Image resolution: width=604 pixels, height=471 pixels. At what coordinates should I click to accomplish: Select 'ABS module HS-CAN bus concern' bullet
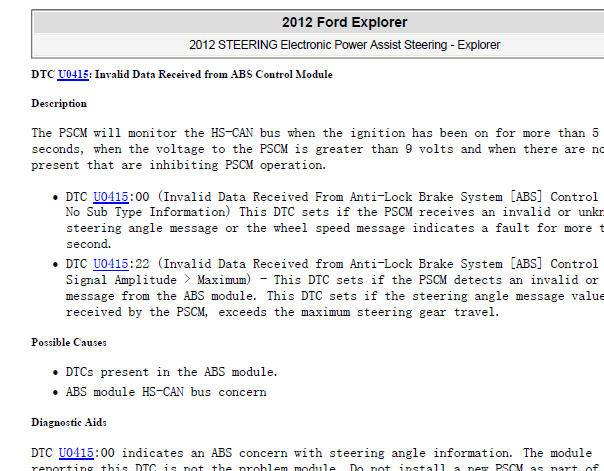166,392
